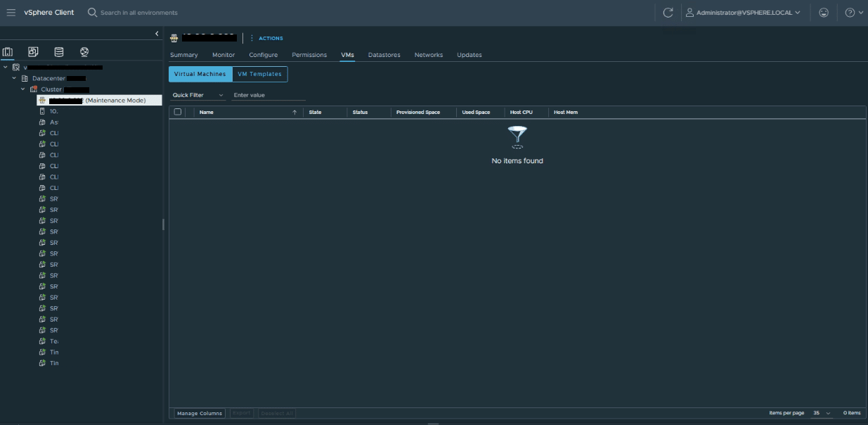The image size is (868, 425).
Task: Open the Configure tab
Action: [x=263, y=55]
